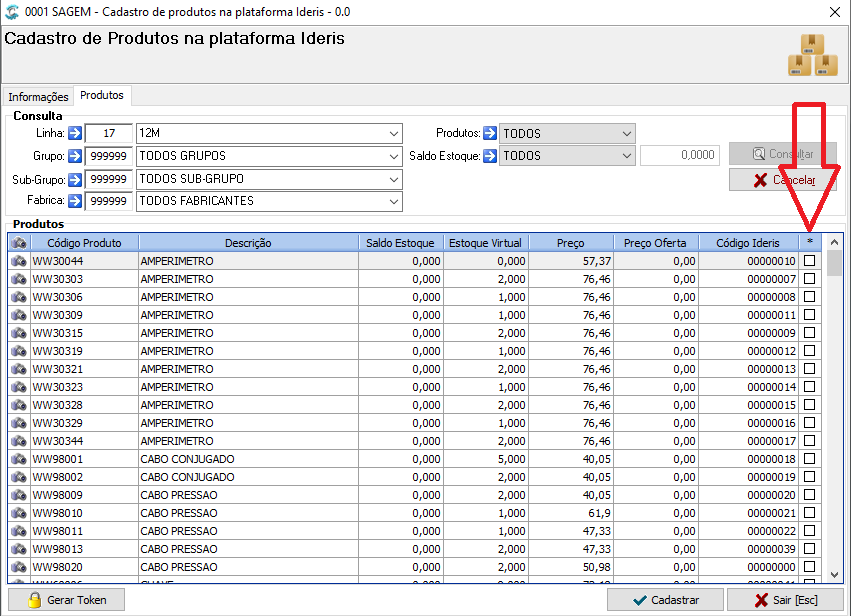The width and height of the screenshot is (851, 616).
Task: Click the camera icon in the grid header
Action: 19,243
